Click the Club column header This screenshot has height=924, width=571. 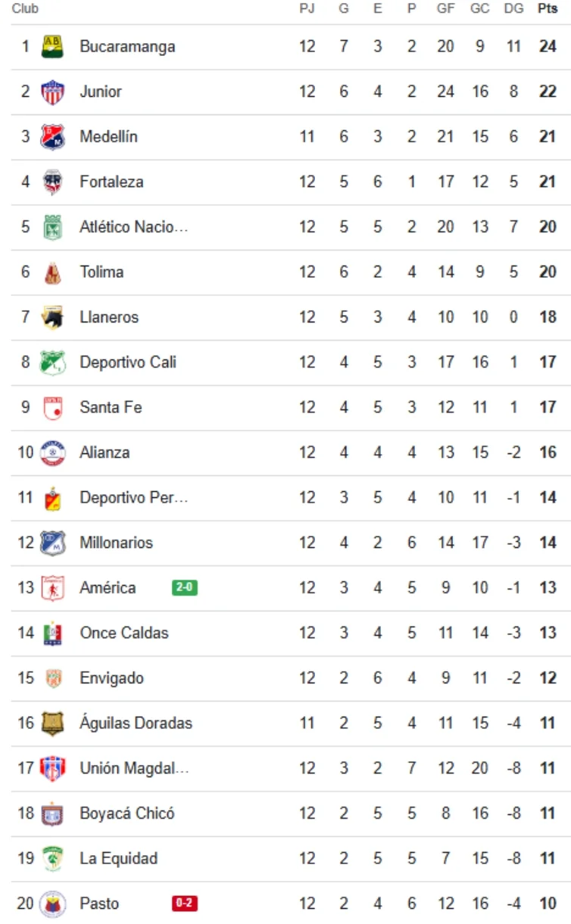click(25, 9)
